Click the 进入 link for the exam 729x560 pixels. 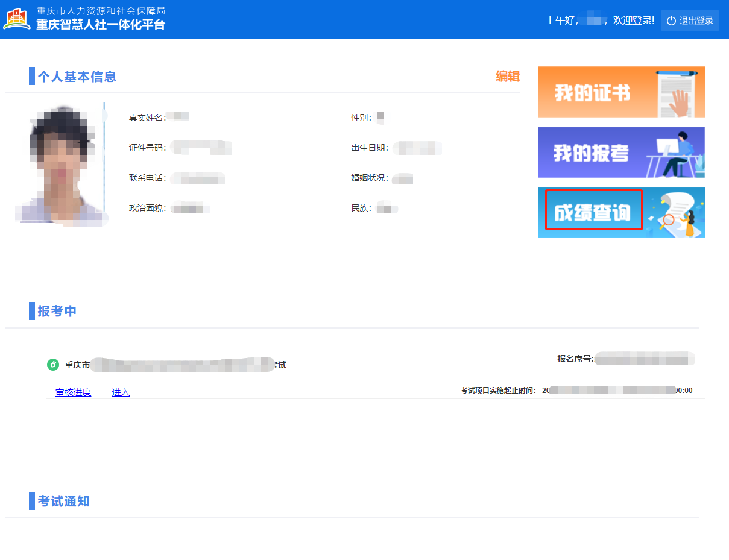click(x=121, y=392)
